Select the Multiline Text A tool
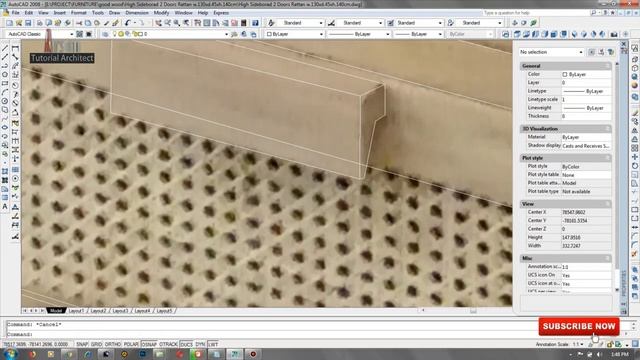The width and height of the screenshot is (640, 360). coord(5,207)
